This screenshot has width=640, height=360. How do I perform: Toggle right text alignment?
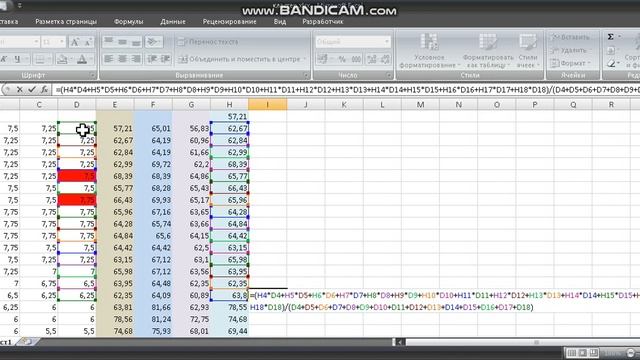(136, 59)
